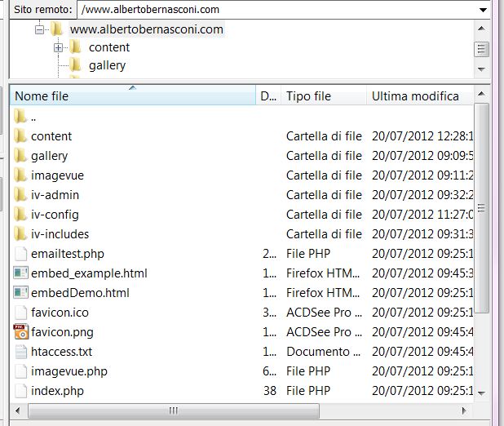Select the iv-config folder name

[55, 215]
